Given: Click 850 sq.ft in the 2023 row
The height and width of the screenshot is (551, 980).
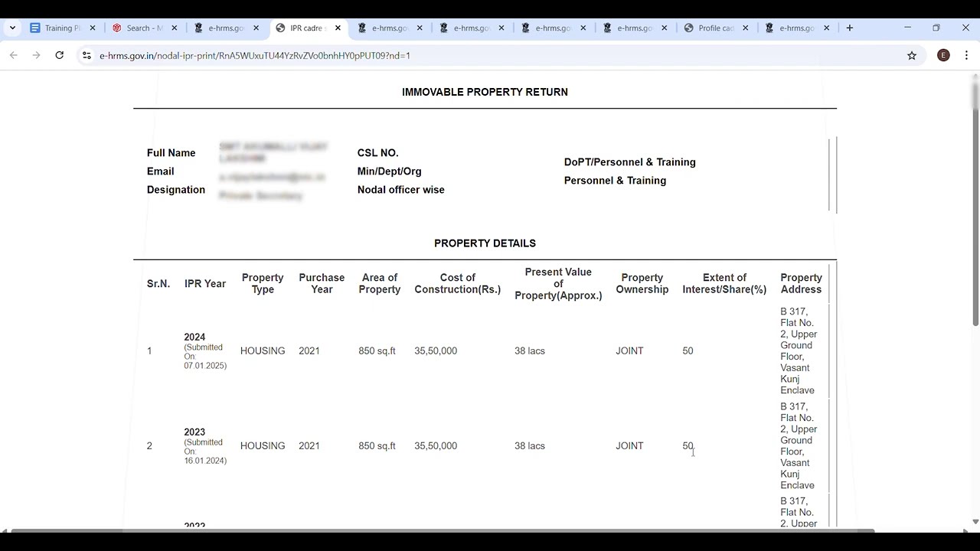Looking at the screenshot, I should tap(377, 446).
